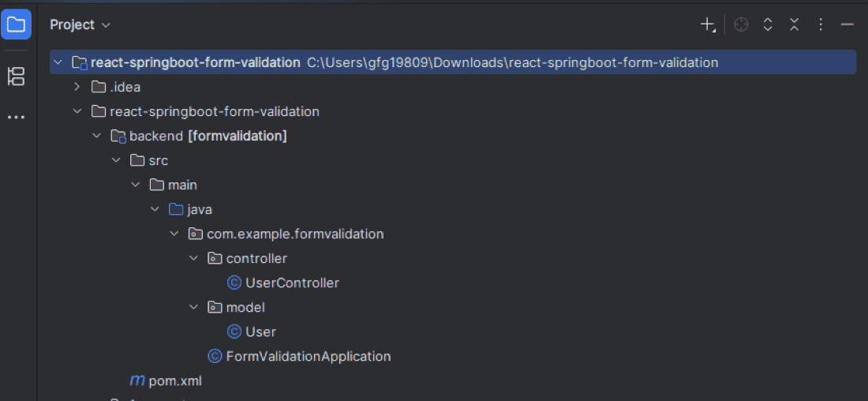Click the main folder icon
The height and width of the screenshot is (401, 868).
click(157, 185)
